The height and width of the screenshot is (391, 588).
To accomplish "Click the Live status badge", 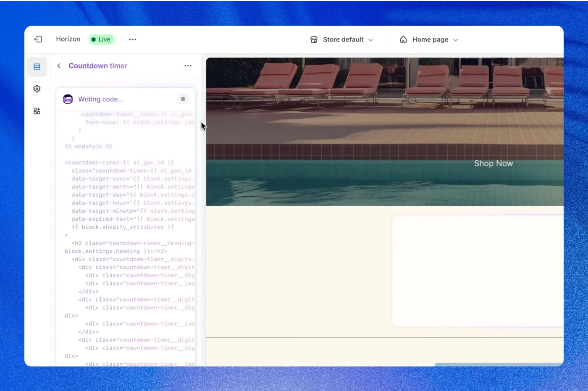I will tap(101, 39).
